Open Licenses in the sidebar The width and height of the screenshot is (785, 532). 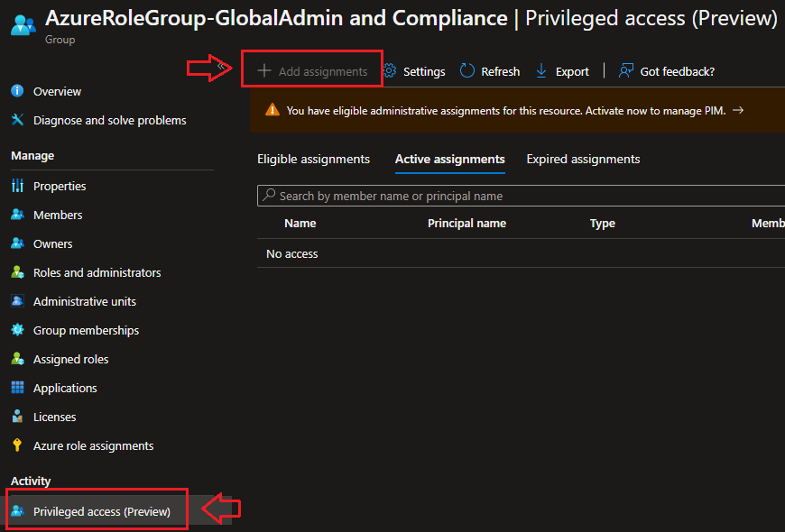[54, 417]
